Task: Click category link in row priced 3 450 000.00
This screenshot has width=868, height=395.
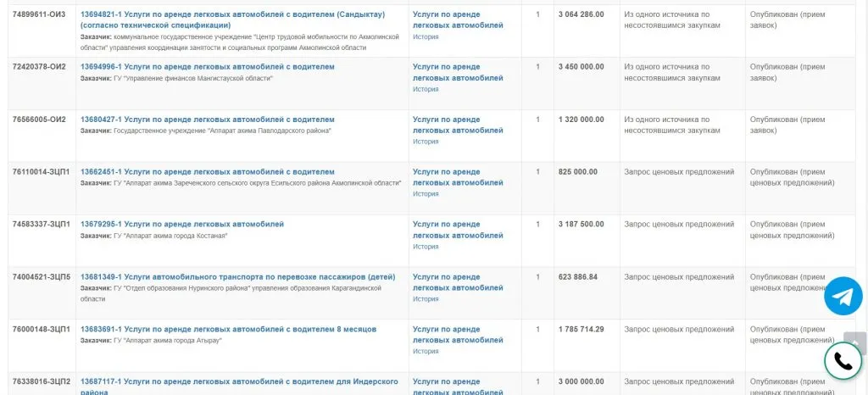Action: pyautogui.click(x=458, y=72)
